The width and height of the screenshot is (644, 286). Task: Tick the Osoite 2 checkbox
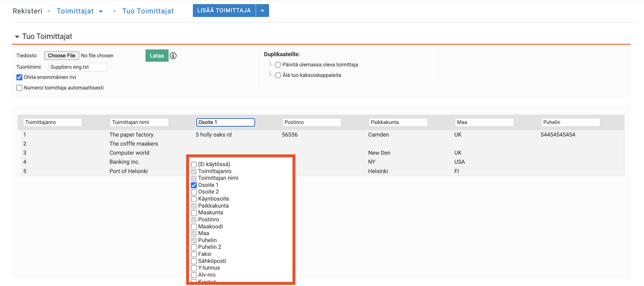click(194, 192)
